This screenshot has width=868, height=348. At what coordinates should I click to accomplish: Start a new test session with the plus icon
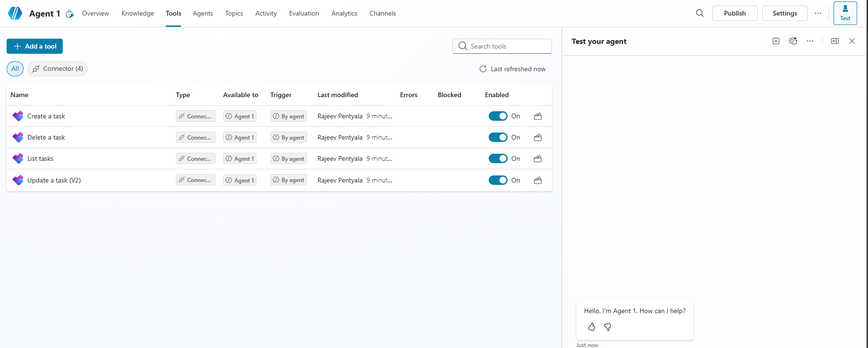point(776,41)
